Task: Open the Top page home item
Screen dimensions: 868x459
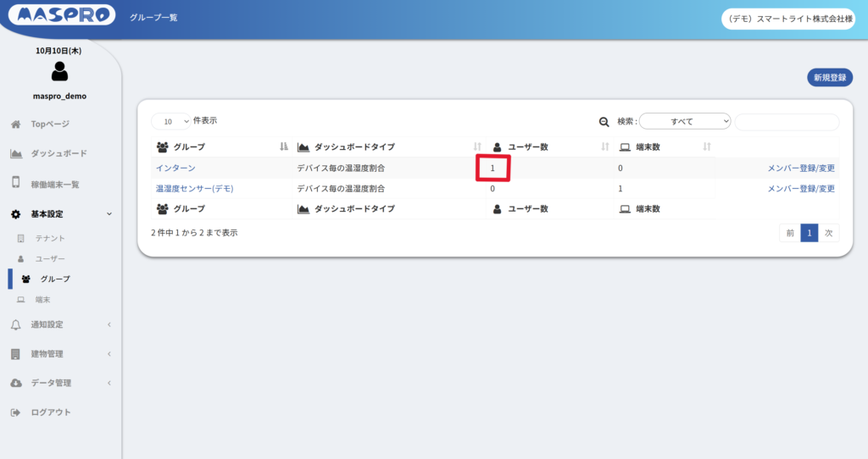Action: click(x=50, y=124)
